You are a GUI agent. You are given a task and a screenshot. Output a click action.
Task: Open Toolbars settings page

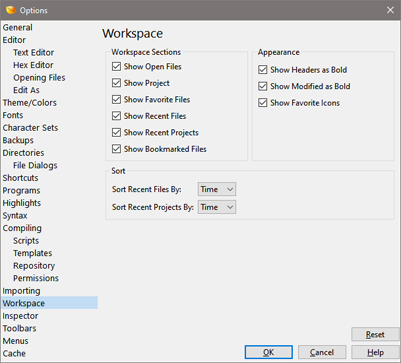[19, 328]
